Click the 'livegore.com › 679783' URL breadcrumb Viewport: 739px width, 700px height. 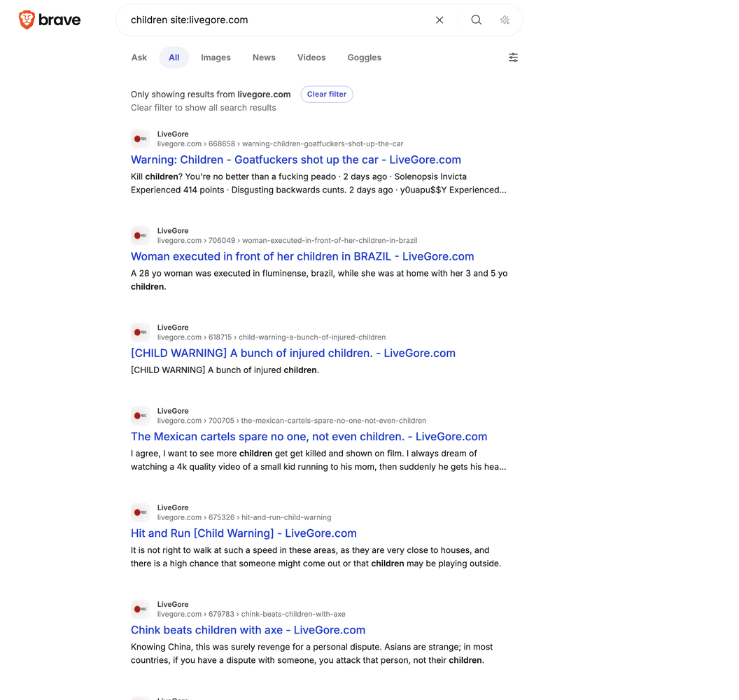point(251,614)
